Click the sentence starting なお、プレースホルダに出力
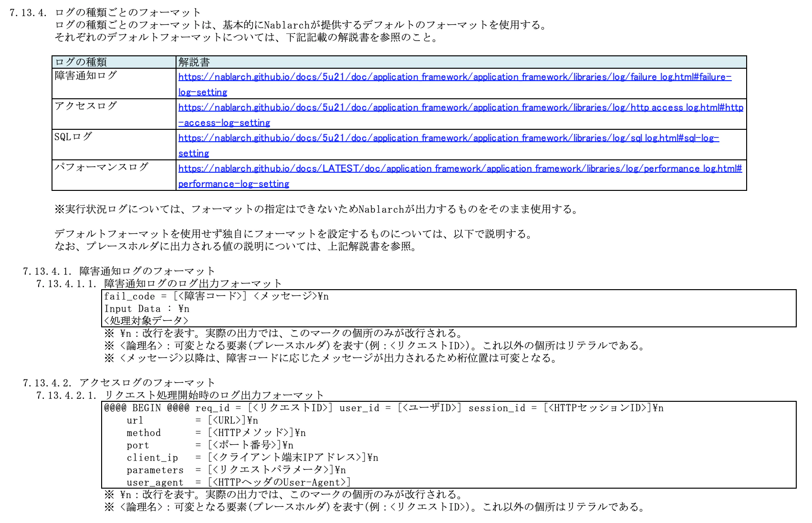Image resolution: width=812 pixels, height=523 pixels. point(236,246)
